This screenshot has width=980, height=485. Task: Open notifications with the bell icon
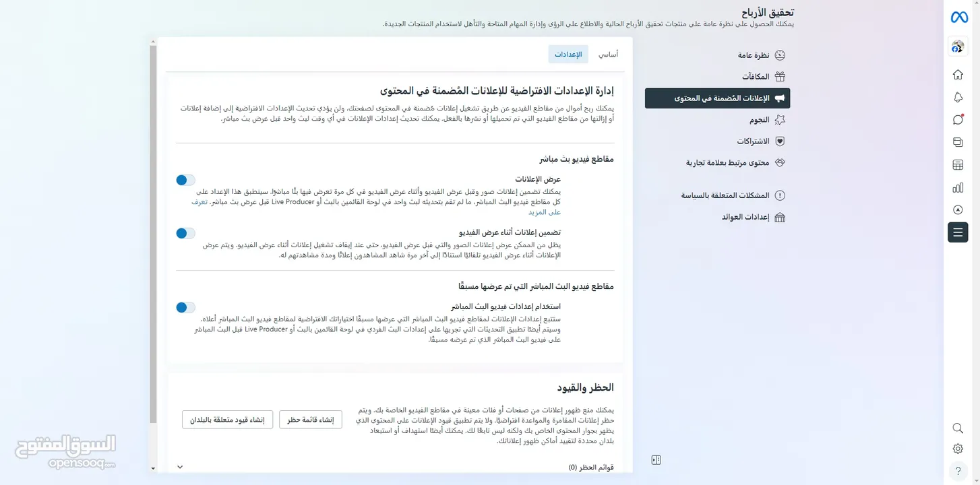click(x=958, y=98)
